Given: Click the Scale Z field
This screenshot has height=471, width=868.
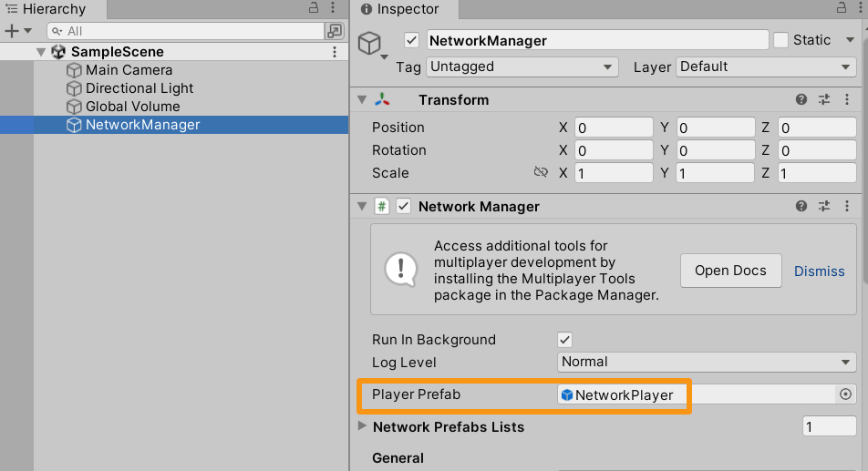Looking at the screenshot, I should [x=817, y=173].
